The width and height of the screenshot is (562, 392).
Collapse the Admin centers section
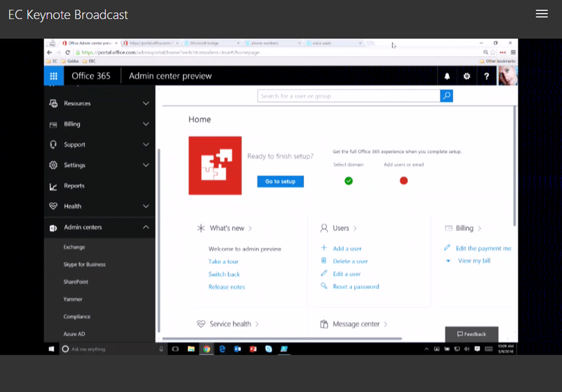coord(145,227)
